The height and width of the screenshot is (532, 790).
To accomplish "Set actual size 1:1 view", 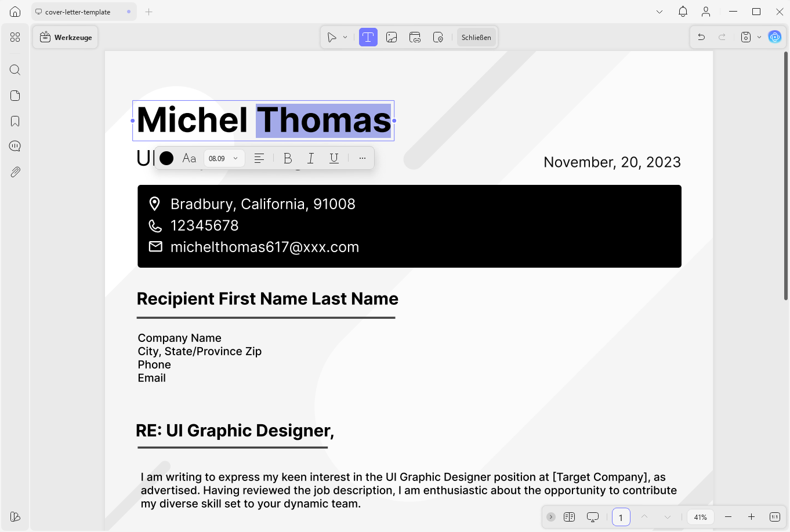I will (x=775, y=517).
